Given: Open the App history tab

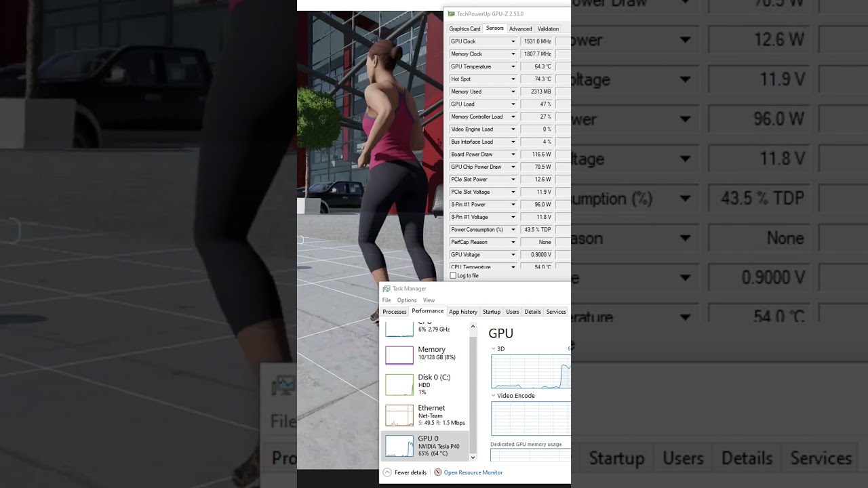Looking at the screenshot, I should [463, 312].
